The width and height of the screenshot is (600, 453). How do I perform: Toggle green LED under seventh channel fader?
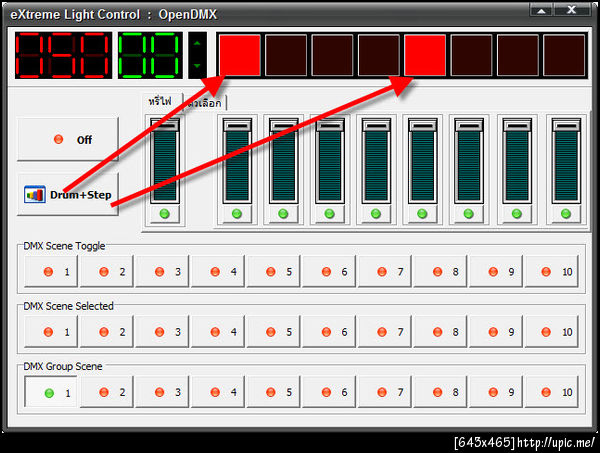point(517,214)
